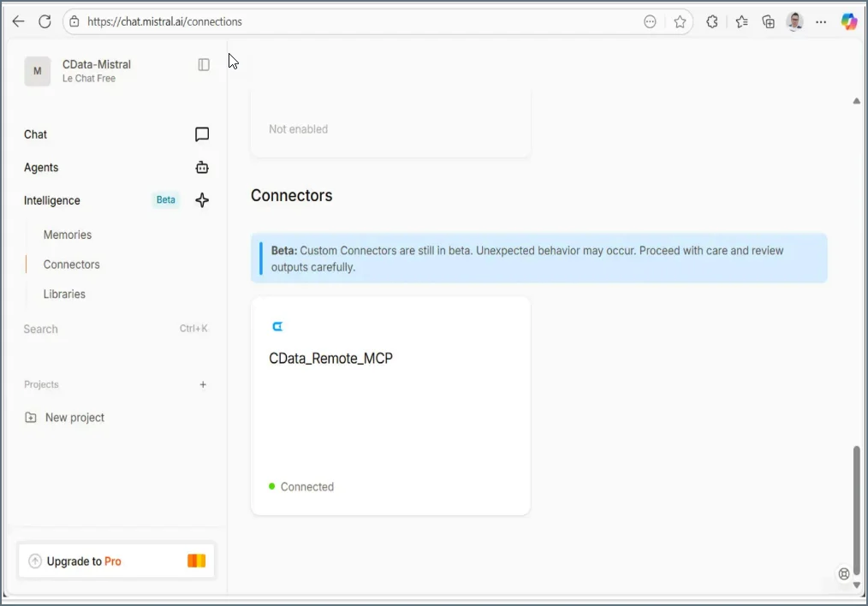Create a New project
Viewport: 868px width, 606px height.
(74, 418)
